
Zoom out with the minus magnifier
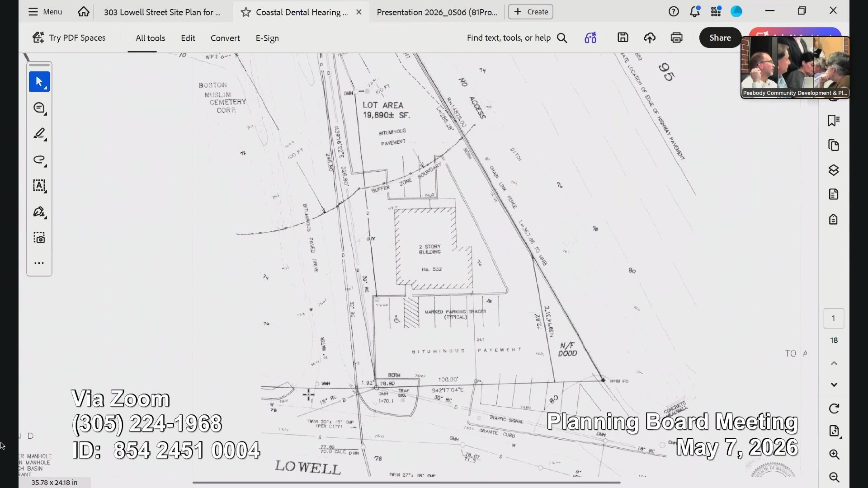click(x=835, y=477)
